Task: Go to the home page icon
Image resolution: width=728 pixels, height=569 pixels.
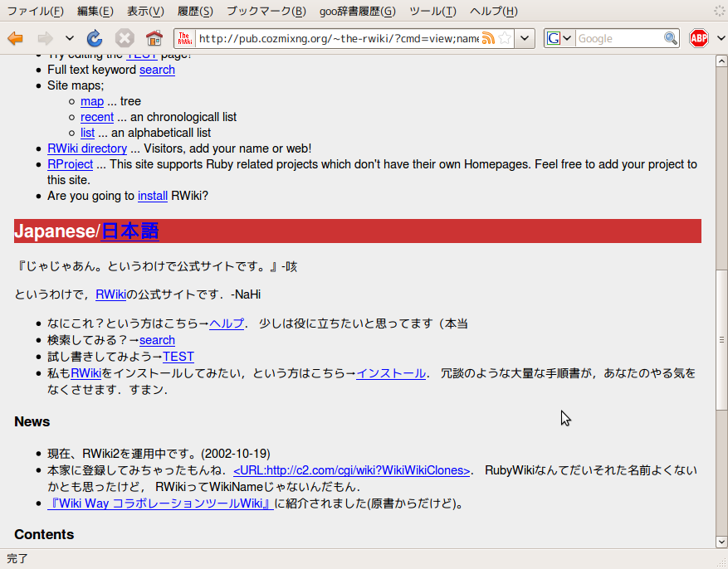Action: click(x=154, y=38)
